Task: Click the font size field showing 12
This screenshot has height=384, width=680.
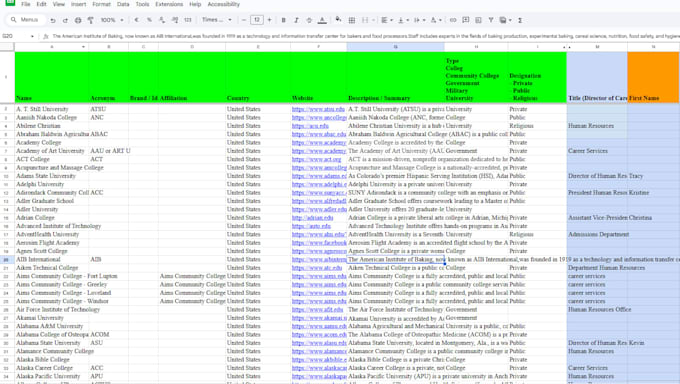Action: click(257, 20)
